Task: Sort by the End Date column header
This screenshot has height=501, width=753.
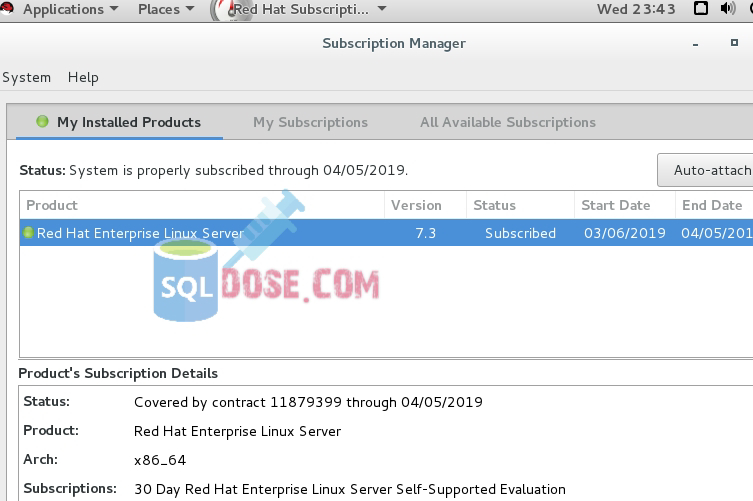Action: pos(712,205)
